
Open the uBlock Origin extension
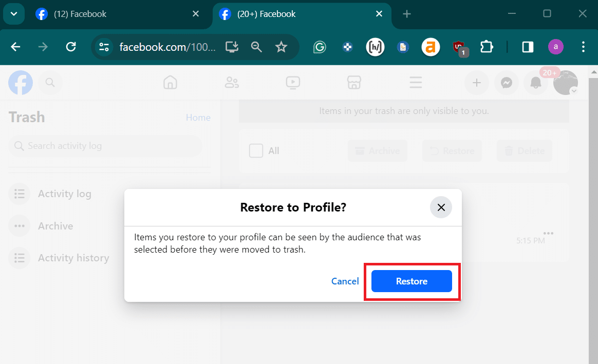point(459,48)
